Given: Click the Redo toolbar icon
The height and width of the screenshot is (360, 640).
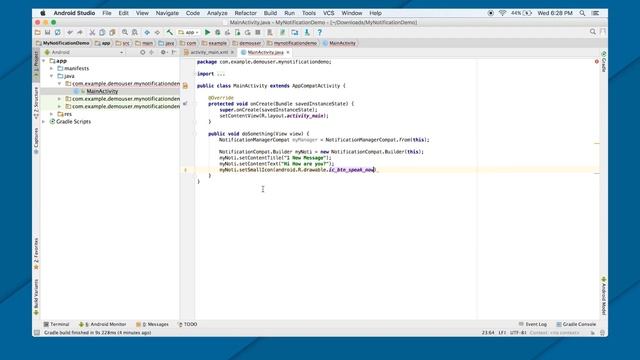Looking at the screenshot, I should tap(80, 32).
